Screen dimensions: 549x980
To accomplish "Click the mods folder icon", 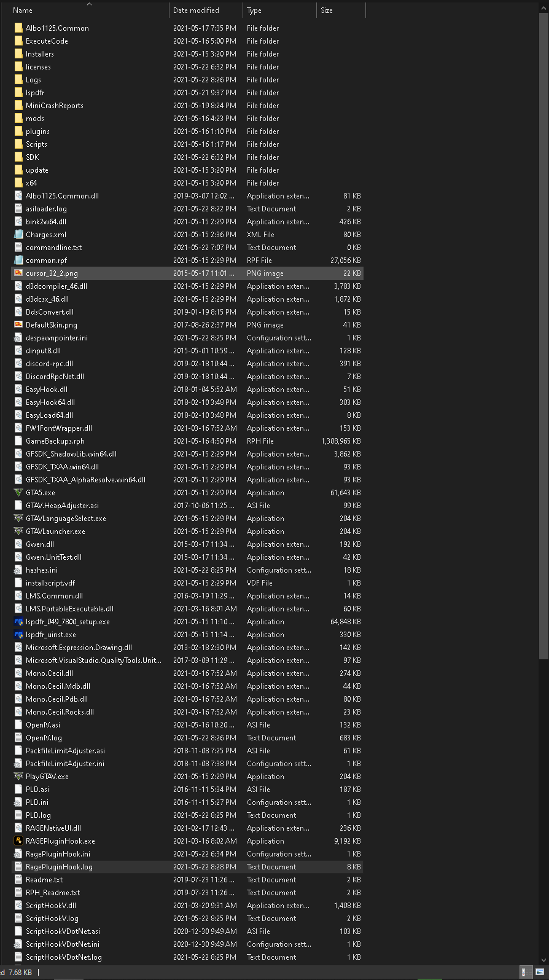I will tap(18, 119).
